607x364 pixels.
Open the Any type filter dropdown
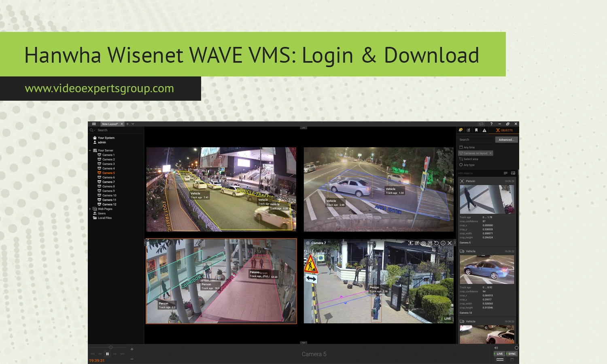(x=467, y=165)
